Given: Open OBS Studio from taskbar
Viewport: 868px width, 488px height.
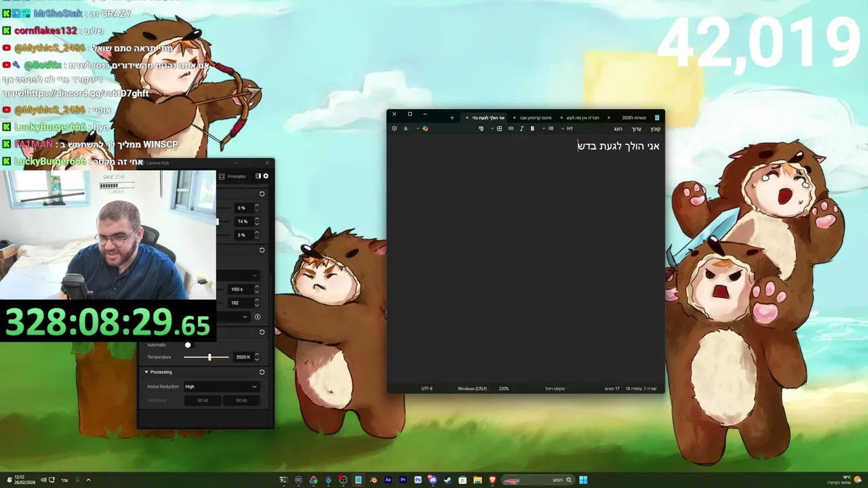Looking at the screenshot, I should coord(343,480).
